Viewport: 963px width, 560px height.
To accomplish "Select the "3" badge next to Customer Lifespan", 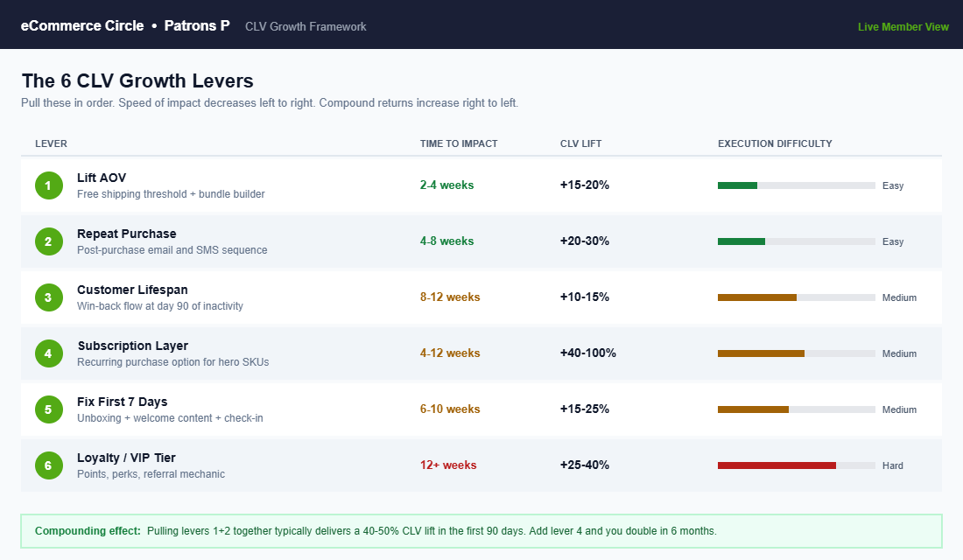I will [48, 297].
